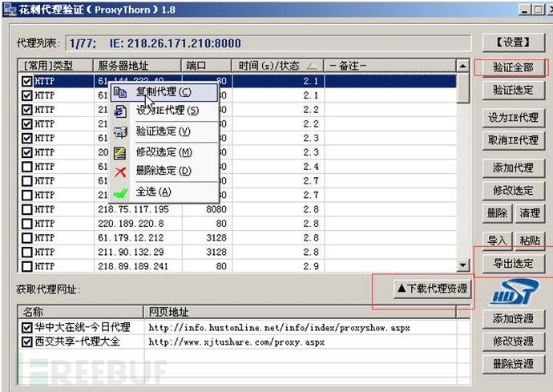553x392 pixels.
Task: Click the proxy list scrollbar down arrow
Action: [462, 265]
